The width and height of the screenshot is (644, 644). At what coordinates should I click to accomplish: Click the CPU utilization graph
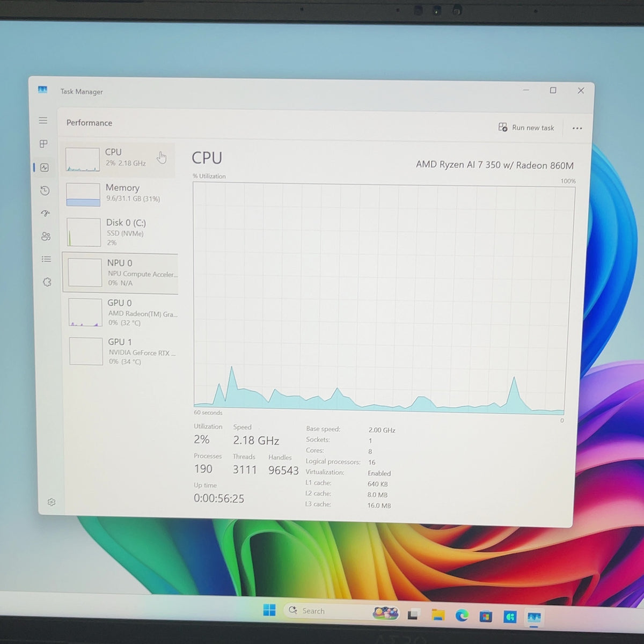(382, 298)
